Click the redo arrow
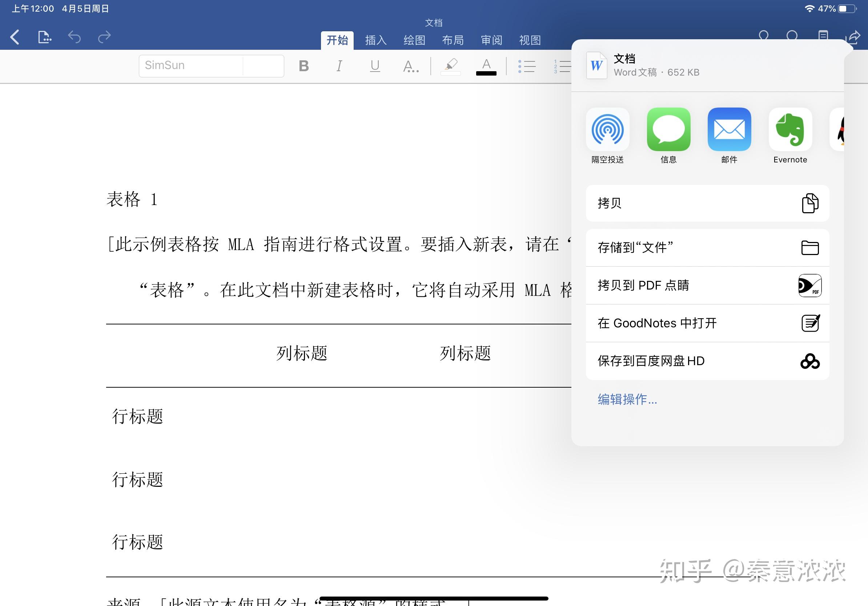 (104, 37)
